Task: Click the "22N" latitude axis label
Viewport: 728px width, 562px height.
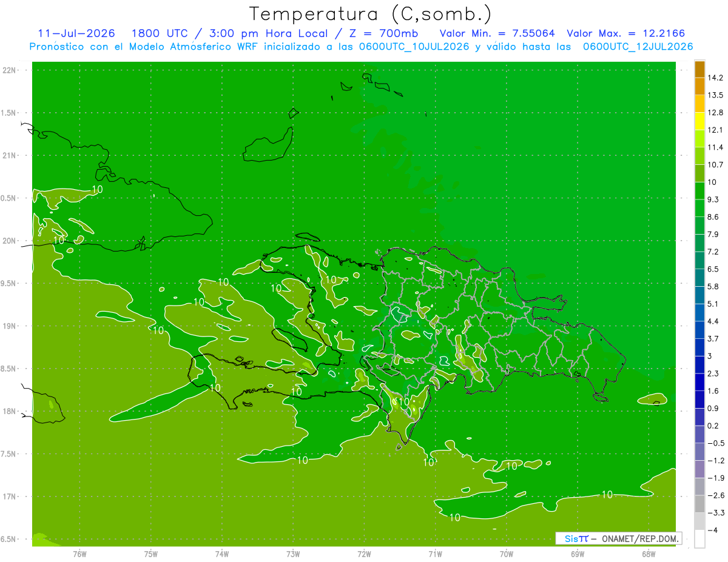Action: 9,70
